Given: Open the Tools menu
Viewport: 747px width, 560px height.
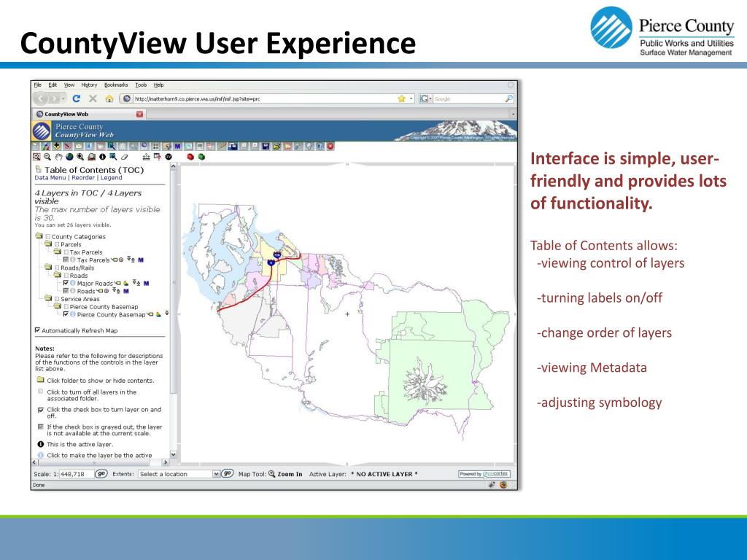Looking at the screenshot, I should point(141,85).
